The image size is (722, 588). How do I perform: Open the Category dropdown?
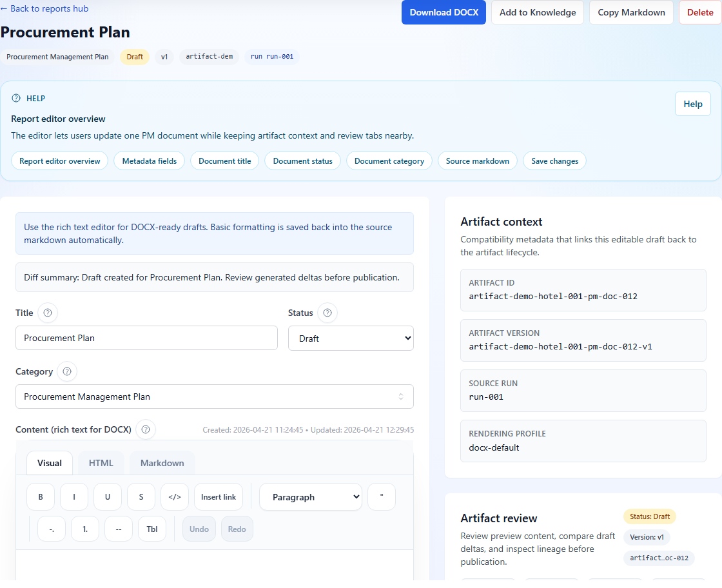[214, 397]
